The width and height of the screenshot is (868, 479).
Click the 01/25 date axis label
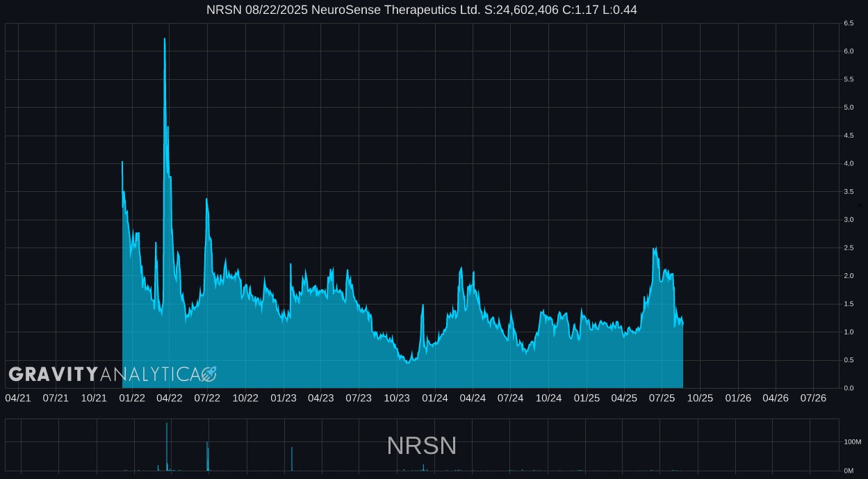(x=587, y=398)
